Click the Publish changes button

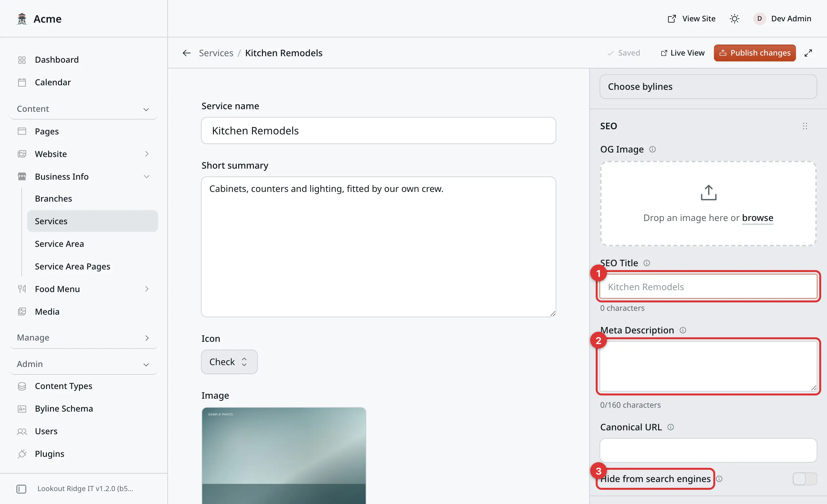(755, 53)
